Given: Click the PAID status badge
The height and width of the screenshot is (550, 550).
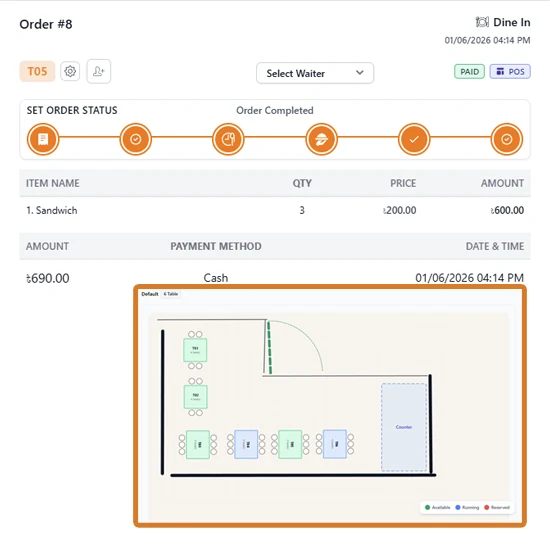Looking at the screenshot, I should coord(469,72).
